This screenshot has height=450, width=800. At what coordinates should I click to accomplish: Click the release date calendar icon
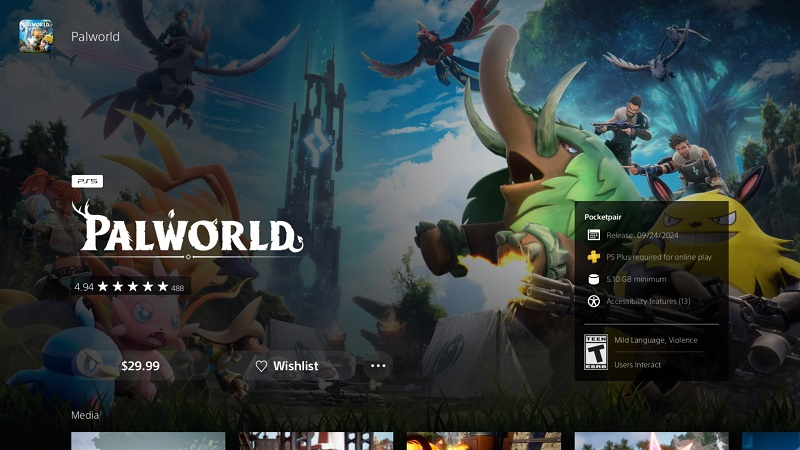(593, 234)
